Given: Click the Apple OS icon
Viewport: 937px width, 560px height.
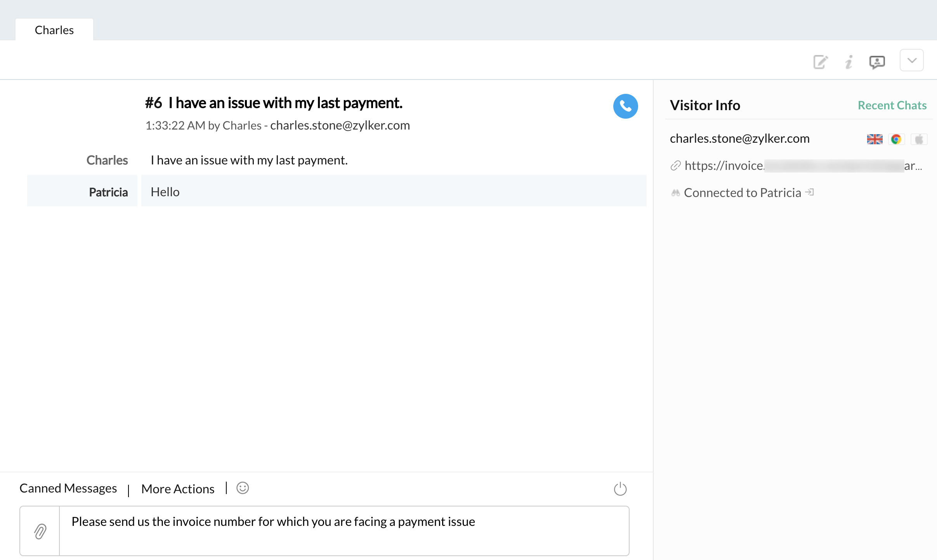Looking at the screenshot, I should 919,139.
